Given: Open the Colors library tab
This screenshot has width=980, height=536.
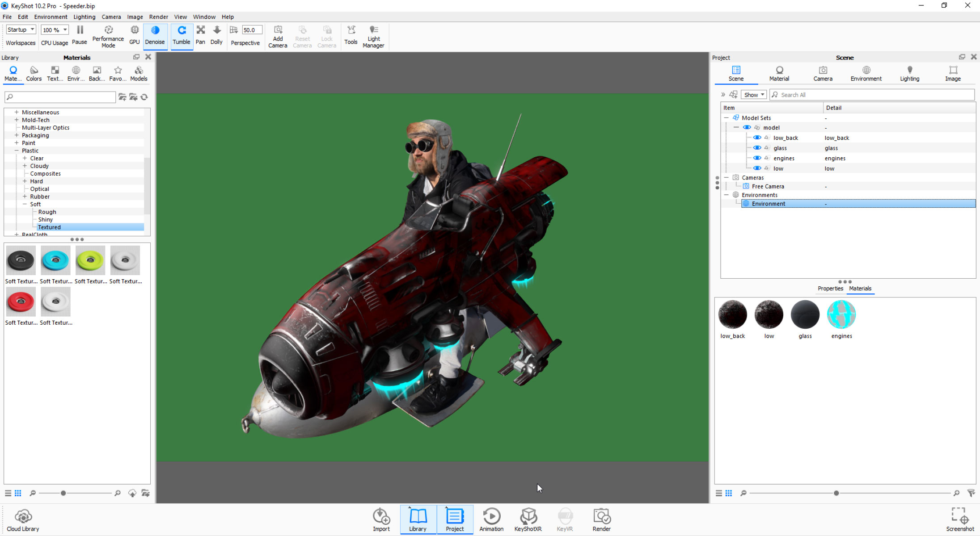Looking at the screenshot, I should 34,74.
